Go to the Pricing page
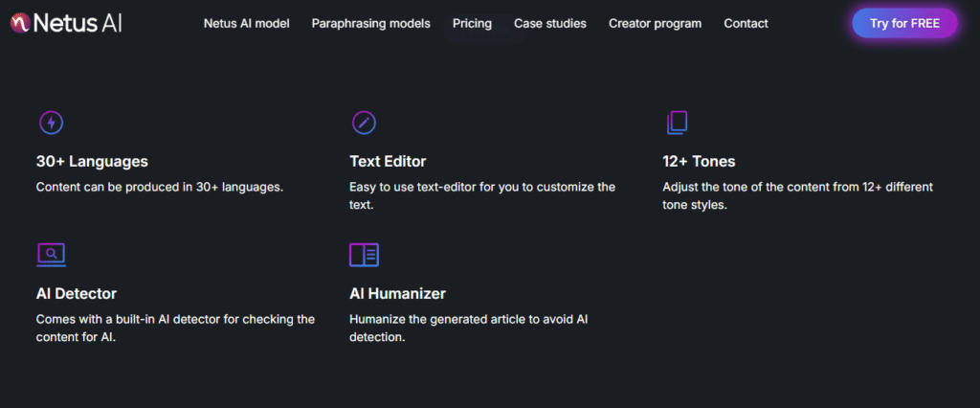 click(472, 23)
